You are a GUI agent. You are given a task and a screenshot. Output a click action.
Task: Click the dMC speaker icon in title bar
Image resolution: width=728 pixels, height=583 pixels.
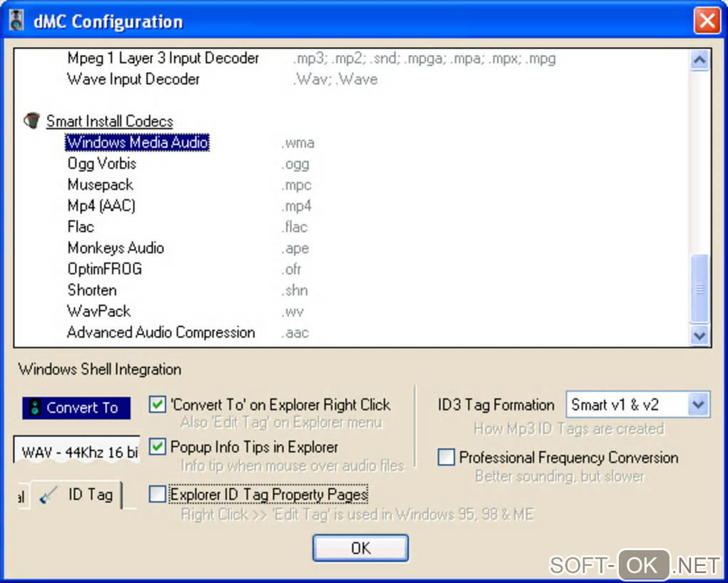[x=16, y=21]
